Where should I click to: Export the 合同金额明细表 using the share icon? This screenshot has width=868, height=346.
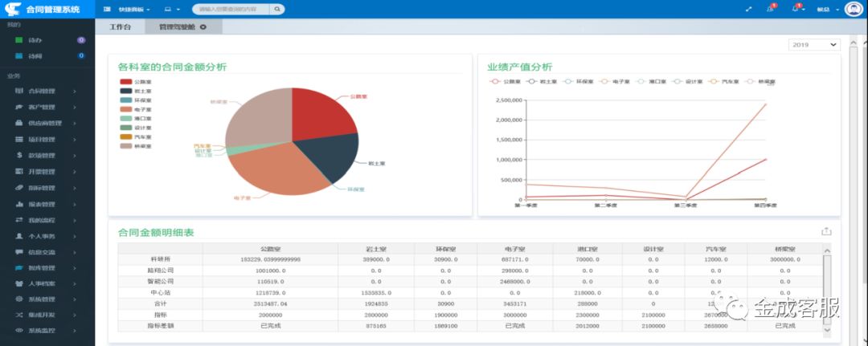pos(826,231)
